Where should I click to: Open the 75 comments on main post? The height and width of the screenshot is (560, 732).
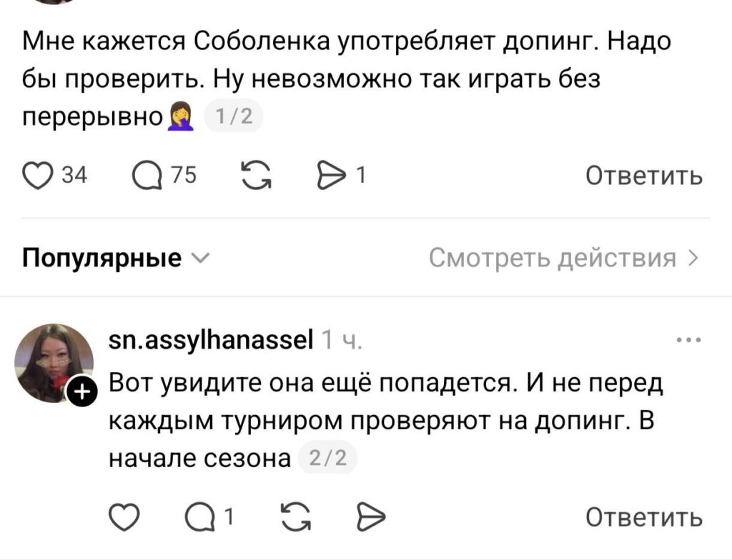(148, 176)
